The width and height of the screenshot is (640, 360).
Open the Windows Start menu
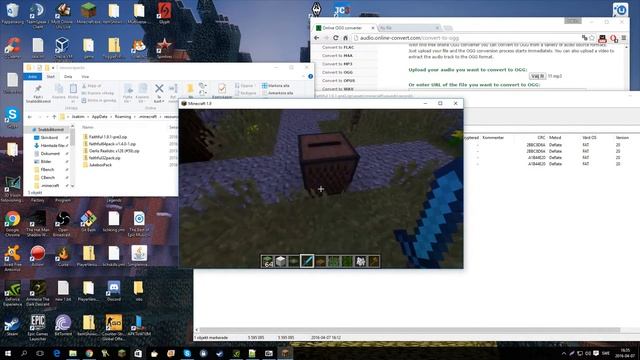coord(8,353)
